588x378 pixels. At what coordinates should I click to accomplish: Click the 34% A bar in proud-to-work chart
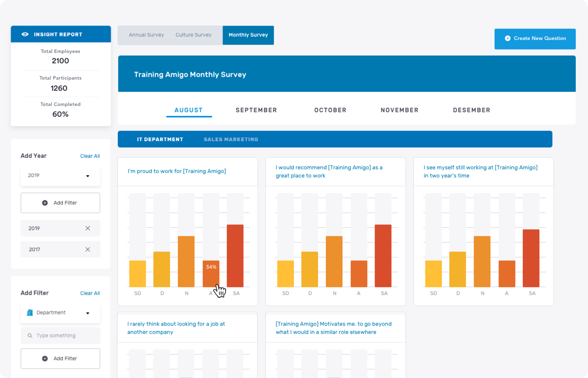click(x=211, y=274)
